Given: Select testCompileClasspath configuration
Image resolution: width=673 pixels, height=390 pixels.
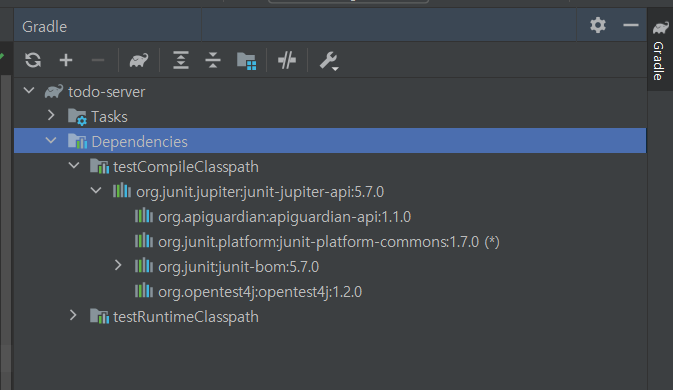Looking at the screenshot, I should coord(186,167).
